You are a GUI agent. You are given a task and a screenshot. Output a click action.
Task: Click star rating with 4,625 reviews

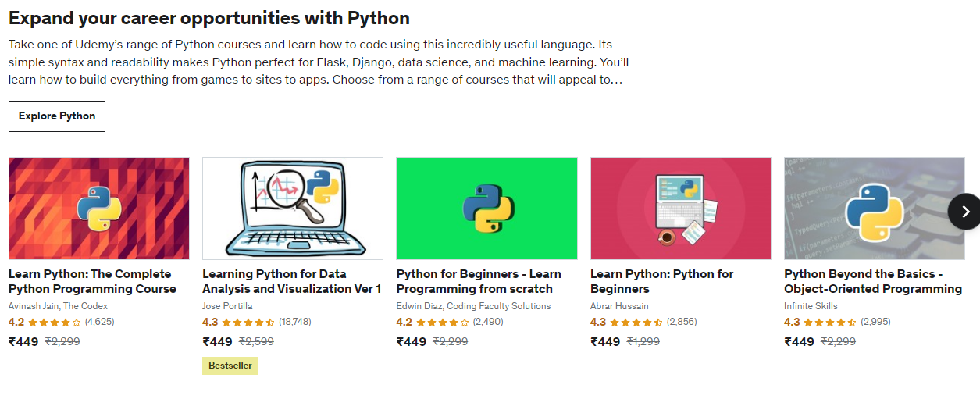pos(55,322)
